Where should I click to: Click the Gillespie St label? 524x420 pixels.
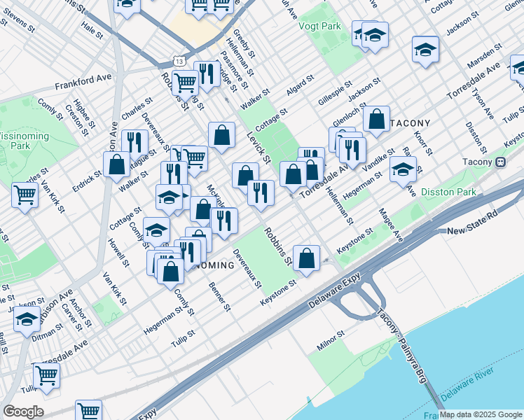pos(335,92)
